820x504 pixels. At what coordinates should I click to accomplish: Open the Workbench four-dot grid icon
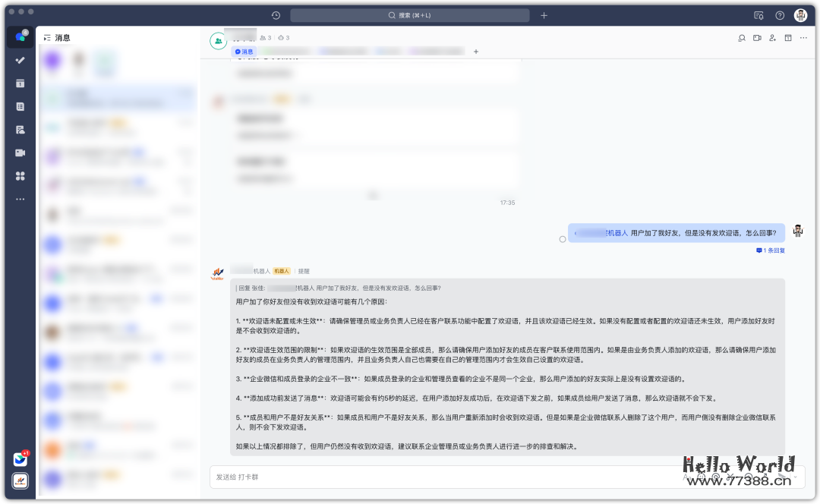point(20,176)
